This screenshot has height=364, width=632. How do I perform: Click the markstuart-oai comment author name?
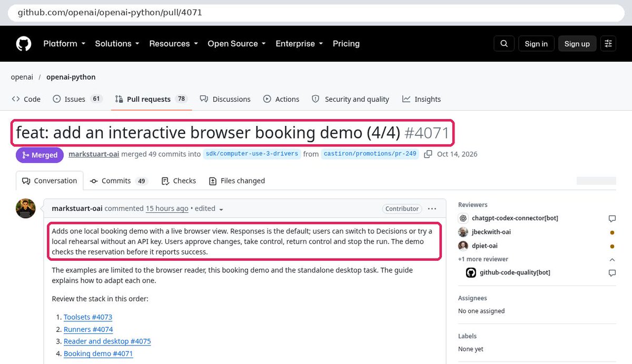click(x=77, y=209)
